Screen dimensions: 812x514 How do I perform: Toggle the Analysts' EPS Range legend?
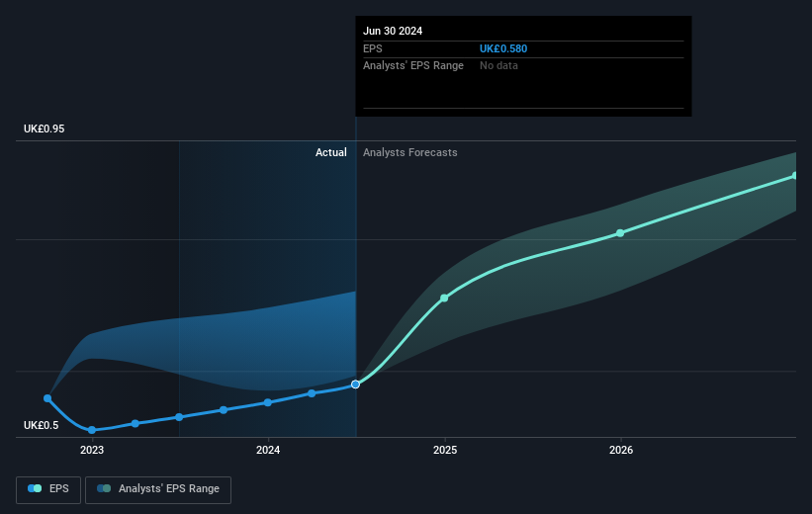pyautogui.click(x=158, y=489)
